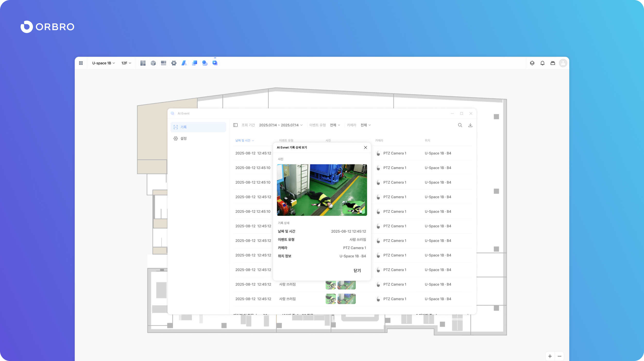Expand the U-space 1B building dropdown
This screenshot has height=361, width=644.
(x=104, y=63)
